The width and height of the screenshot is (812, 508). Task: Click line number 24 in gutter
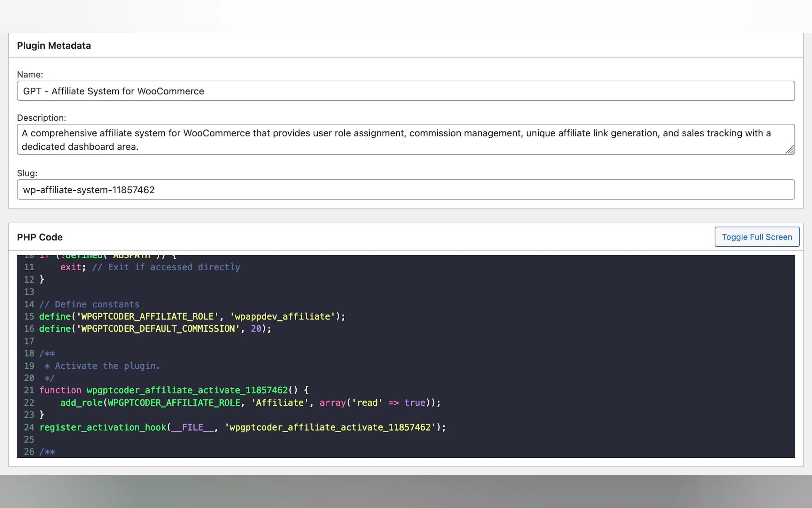29,427
